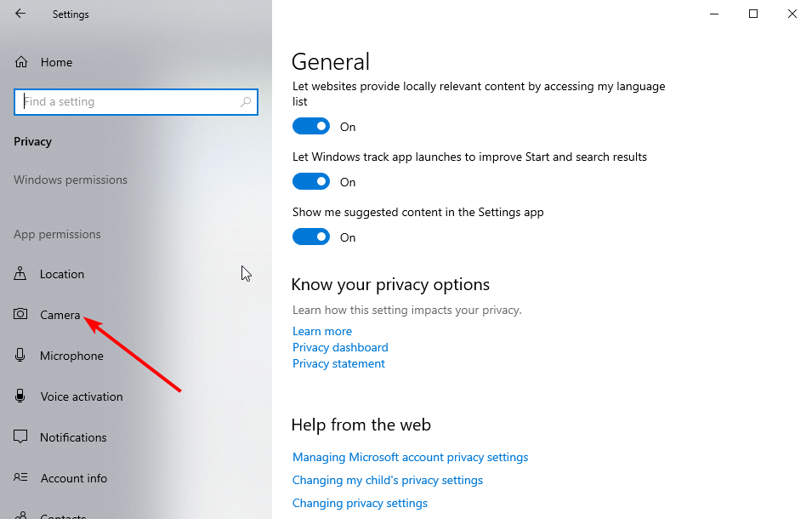Turn off language list website access toggle
The height and width of the screenshot is (519, 812).
(310, 127)
